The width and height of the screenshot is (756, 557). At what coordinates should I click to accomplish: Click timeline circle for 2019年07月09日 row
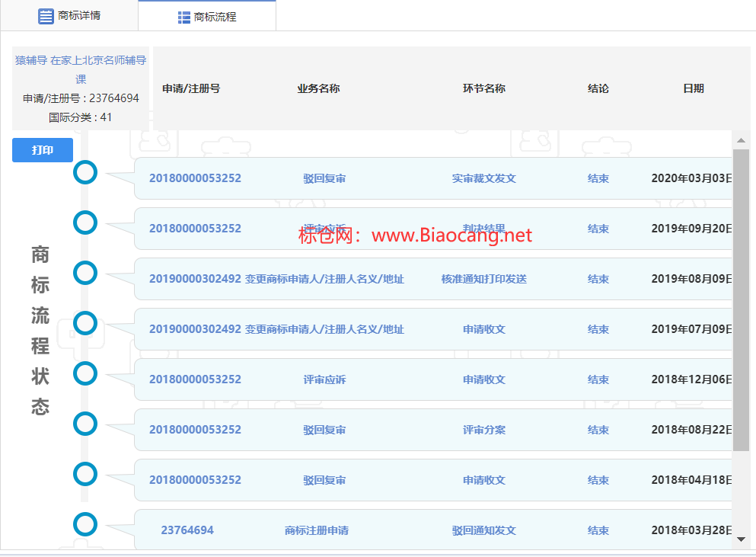click(85, 323)
